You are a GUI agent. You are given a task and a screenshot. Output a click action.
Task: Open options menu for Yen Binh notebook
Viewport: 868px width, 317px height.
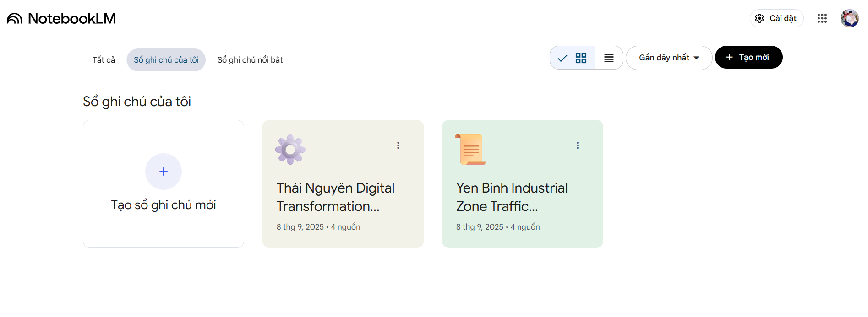tap(578, 145)
